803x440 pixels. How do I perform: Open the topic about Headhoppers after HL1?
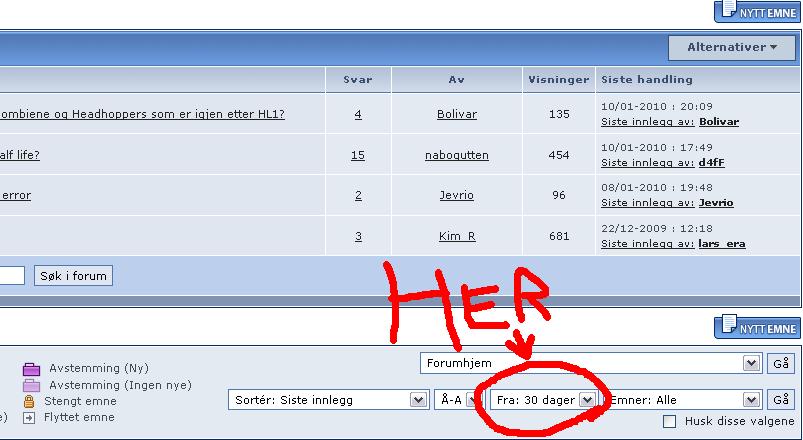click(142, 114)
